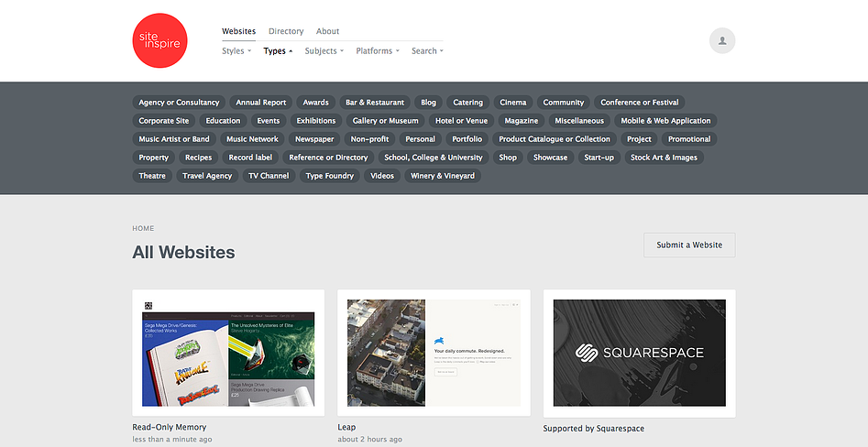Choose the Type Foundry tag
The width and height of the screenshot is (868, 447).
pos(329,176)
